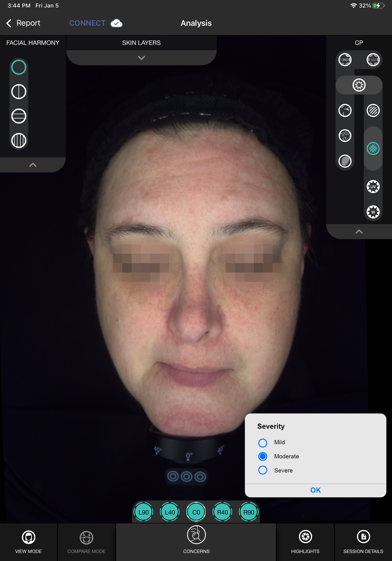This screenshot has width=392, height=561.
Task: Switch to R40 view angle
Action: click(222, 512)
